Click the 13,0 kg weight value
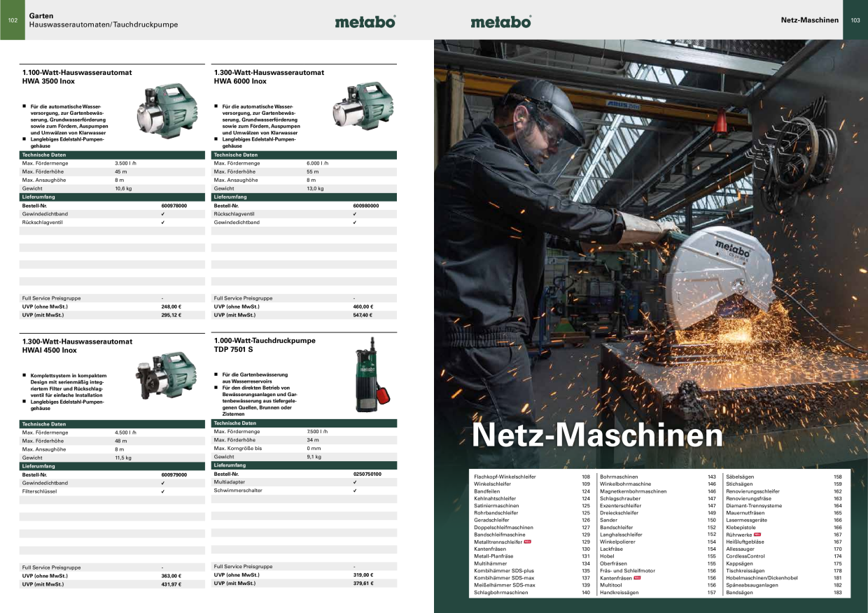Screen dimensions: 868x613 (x=315, y=188)
